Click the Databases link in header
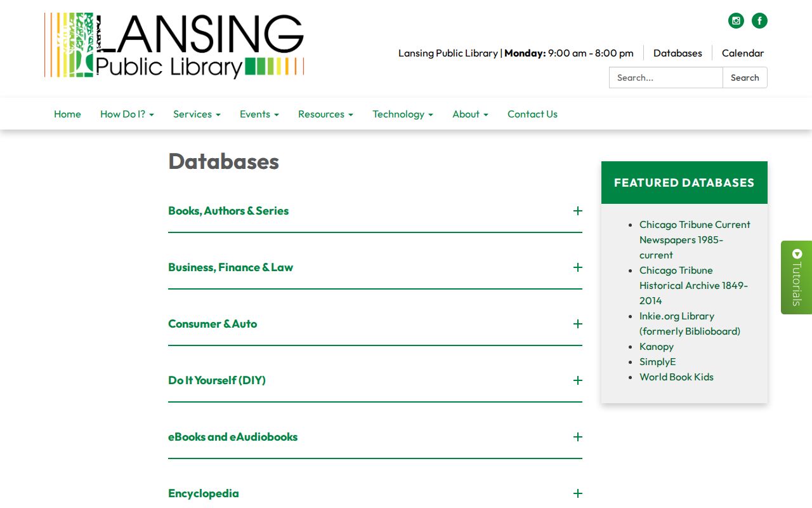This screenshot has height=508, width=812. (x=678, y=53)
